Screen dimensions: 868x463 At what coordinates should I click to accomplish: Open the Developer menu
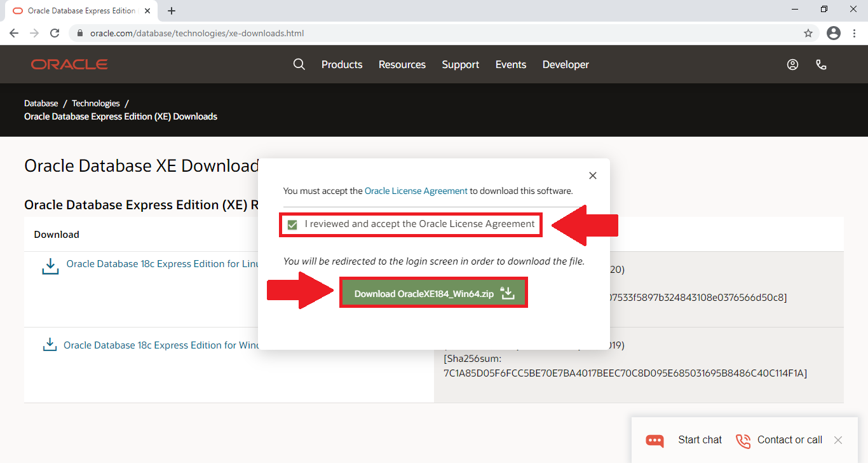[x=566, y=64]
